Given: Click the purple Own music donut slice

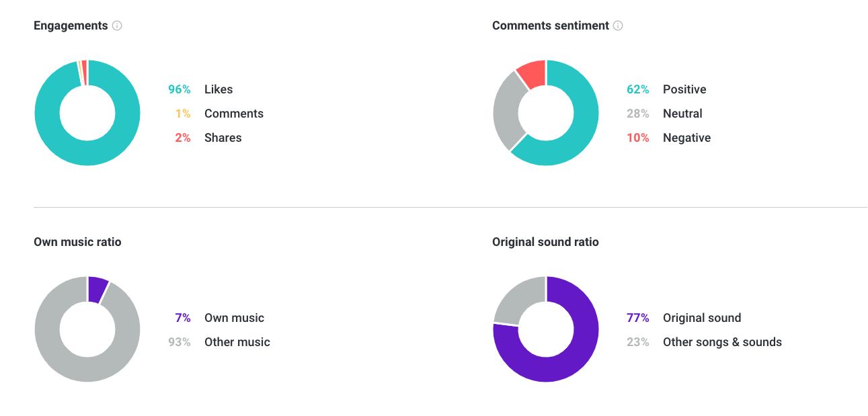Looking at the screenshot, I should click(97, 288).
